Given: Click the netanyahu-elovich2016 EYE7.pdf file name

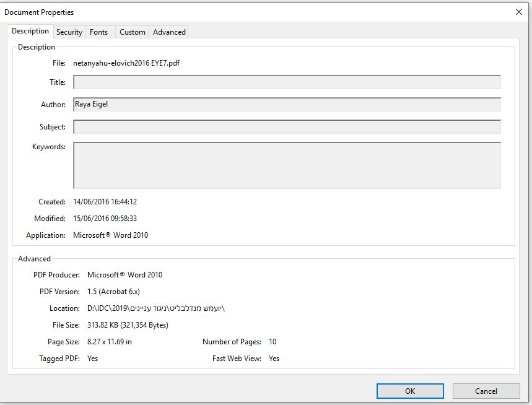Looking at the screenshot, I should 126,63.
